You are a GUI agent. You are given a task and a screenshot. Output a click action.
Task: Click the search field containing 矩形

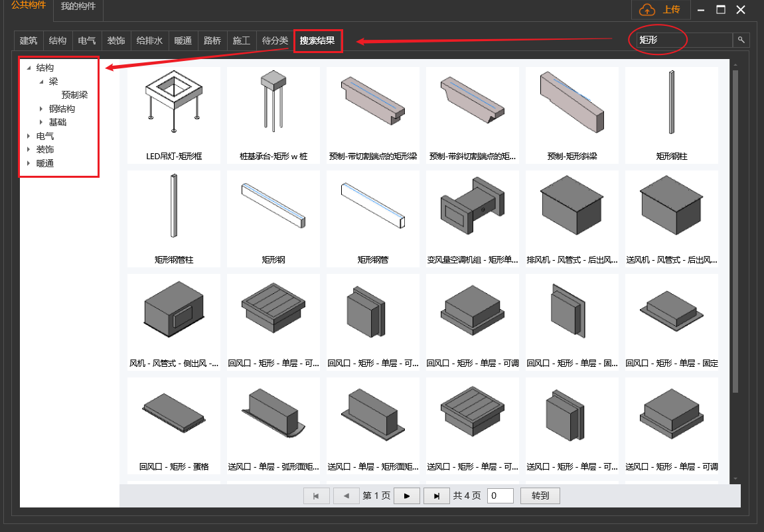pyautogui.click(x=684, y=40)
